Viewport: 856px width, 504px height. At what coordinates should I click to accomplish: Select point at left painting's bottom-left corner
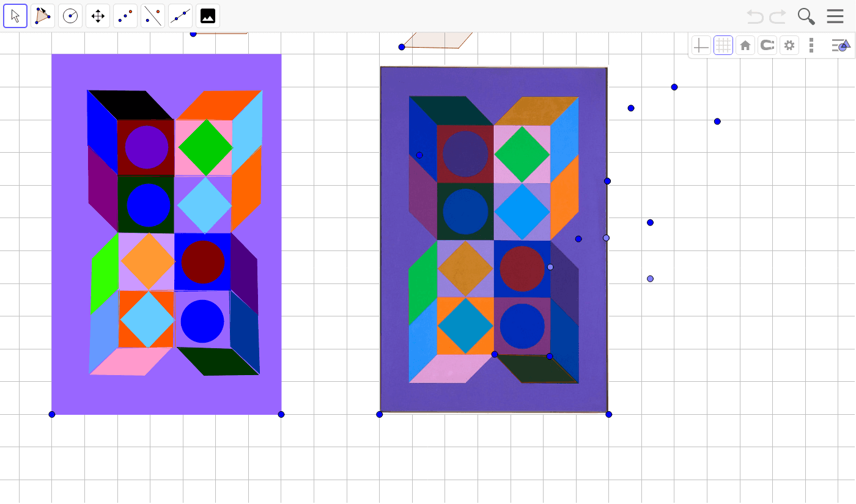(52, 414)
